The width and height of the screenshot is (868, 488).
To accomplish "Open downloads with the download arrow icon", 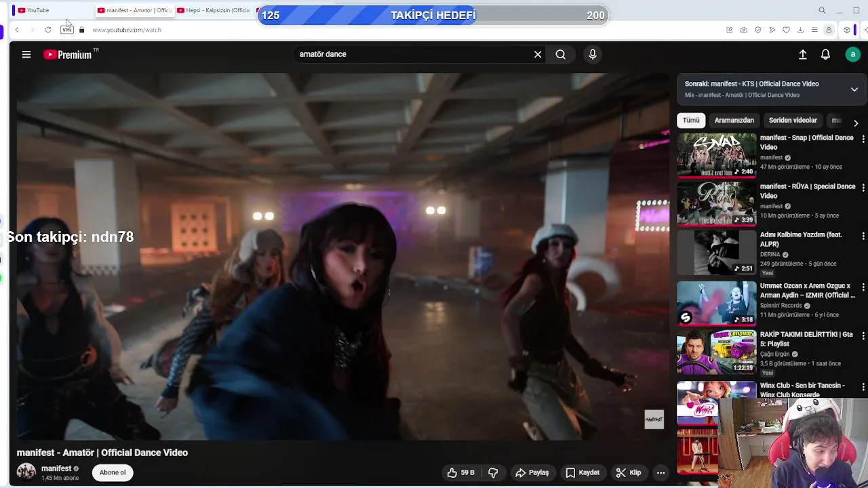I will coord(801,30).
